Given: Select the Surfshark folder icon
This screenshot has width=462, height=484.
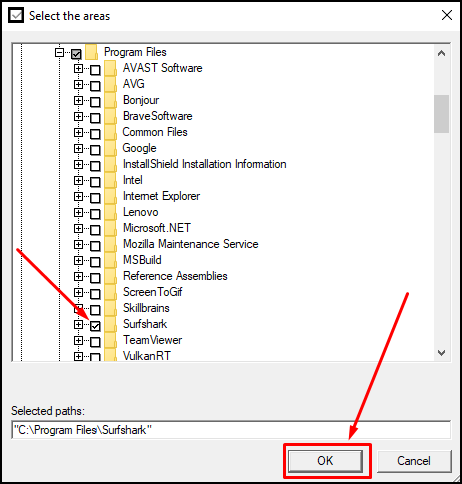Looking at the screenshot, I should (110, 325).
